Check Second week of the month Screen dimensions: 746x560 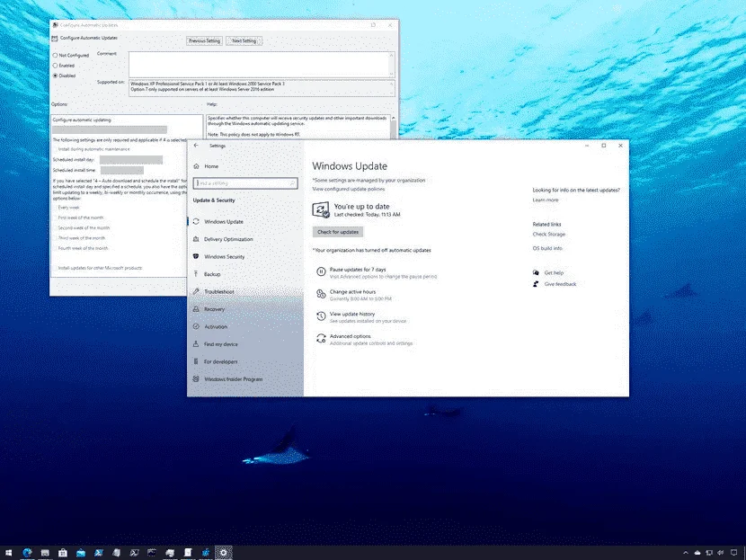(x=55, y=228)
